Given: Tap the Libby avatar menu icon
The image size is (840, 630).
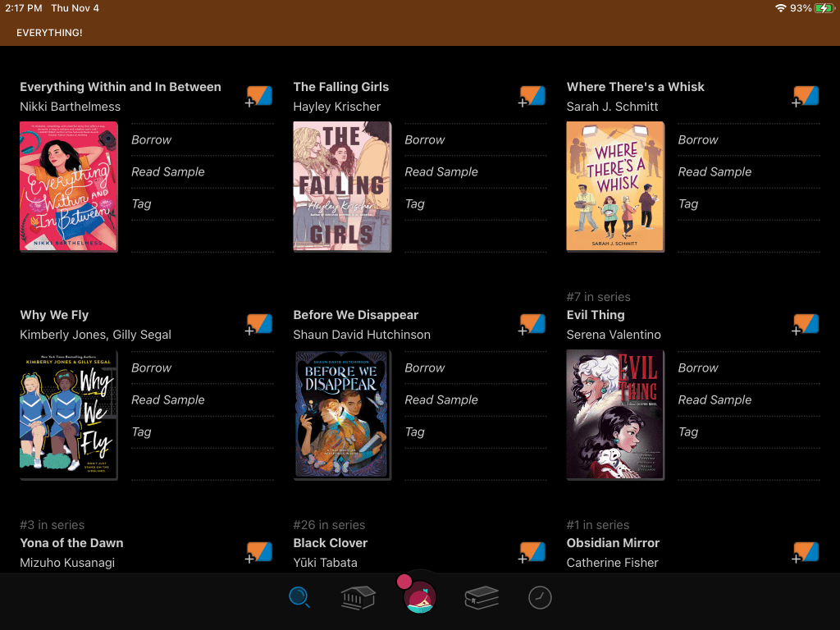Looking at the screenshot, I should point(419,596).
